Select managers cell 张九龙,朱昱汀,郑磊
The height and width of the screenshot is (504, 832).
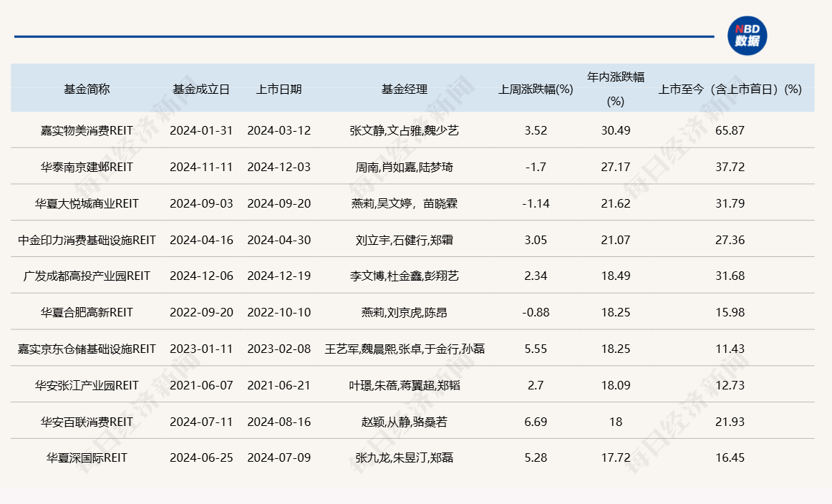pos(404,457)
